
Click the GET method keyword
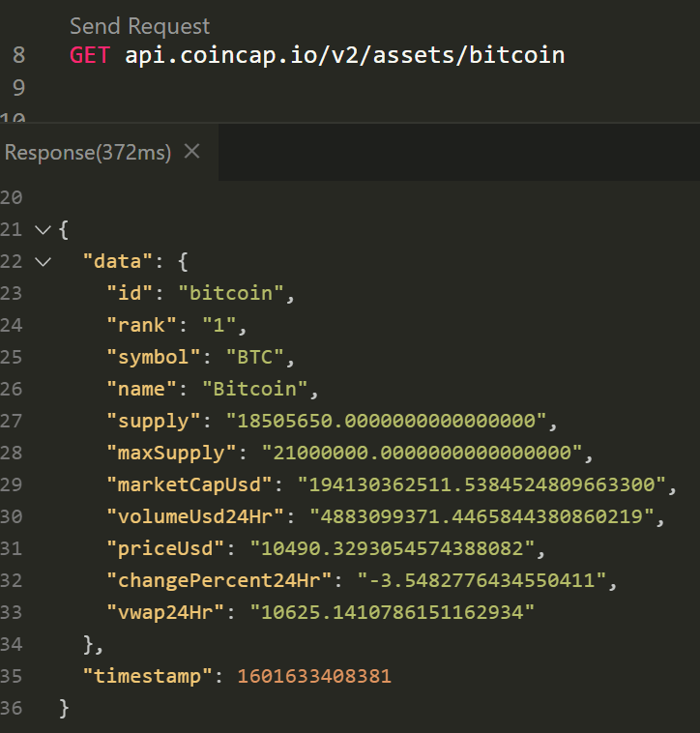(90, 55)
